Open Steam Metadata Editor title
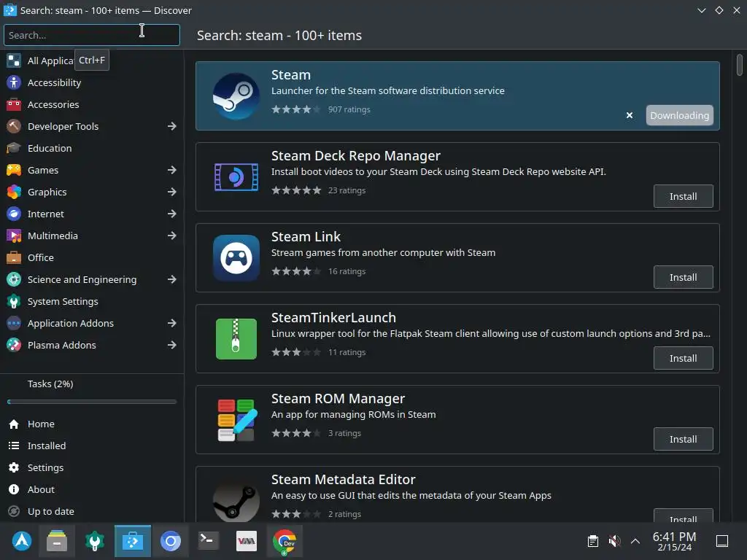 343,480
